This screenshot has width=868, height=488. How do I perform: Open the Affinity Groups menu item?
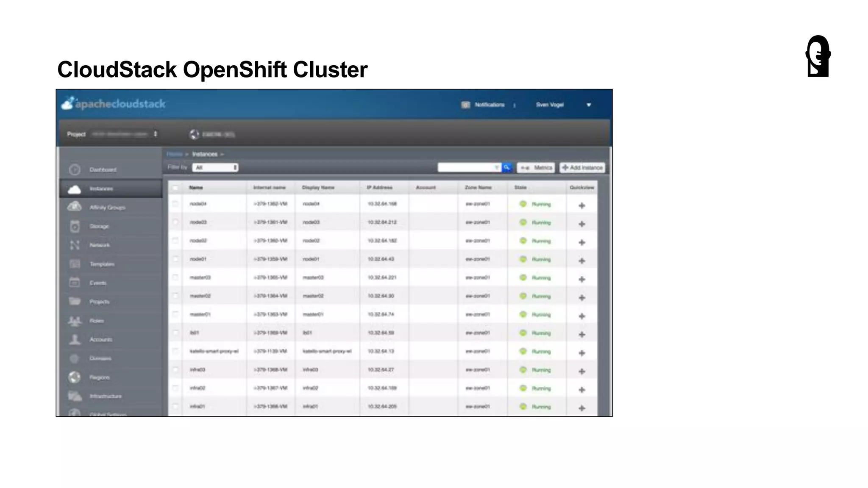pyautogui.click(x=108, y=207)
